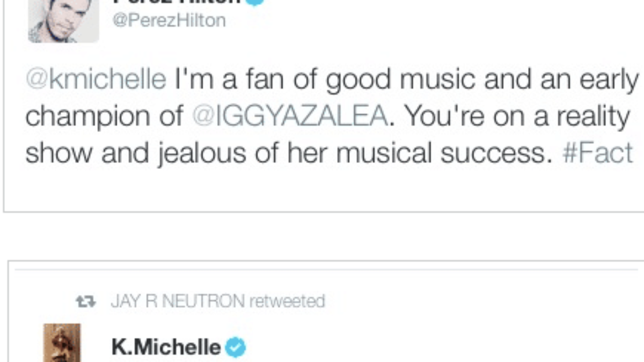Image resolution: width=644 pixels, height=362 pixels.
Task: Click the word "retweeted" label
Action: (x=287, y=301)
